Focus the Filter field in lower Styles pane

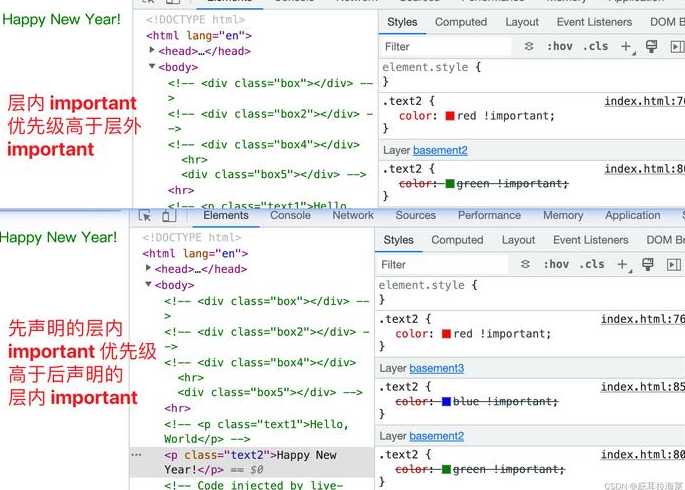coord(442,264)
